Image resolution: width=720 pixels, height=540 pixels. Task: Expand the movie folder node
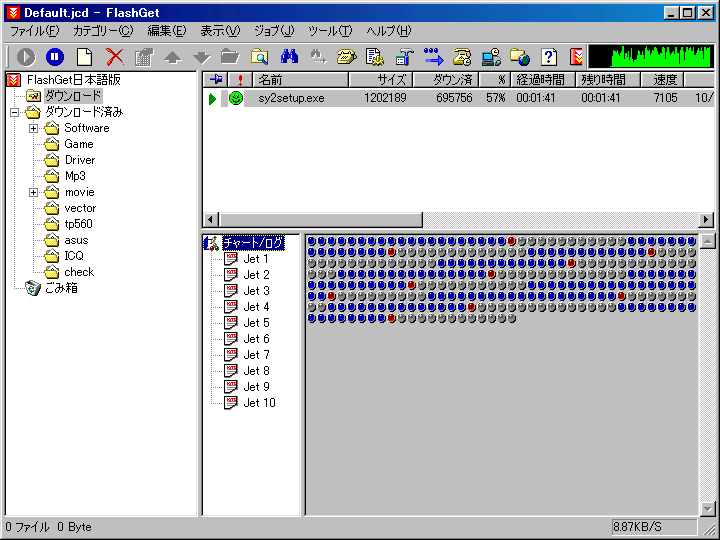tap(34, 192)
